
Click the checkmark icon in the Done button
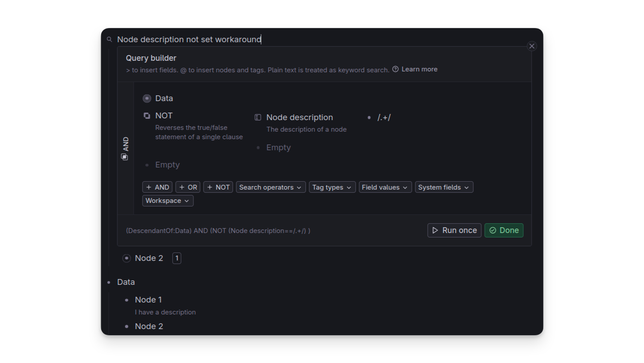[493, 230]
